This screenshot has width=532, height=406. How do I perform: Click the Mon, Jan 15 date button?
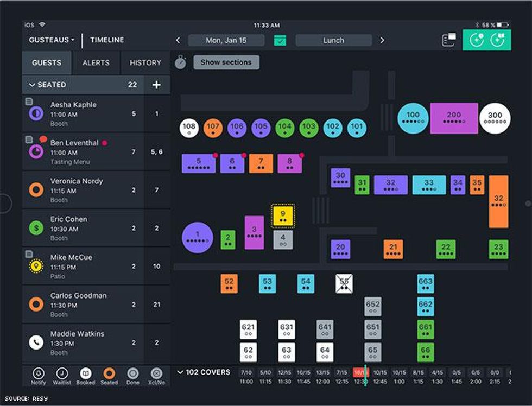(x=226, y=40)
